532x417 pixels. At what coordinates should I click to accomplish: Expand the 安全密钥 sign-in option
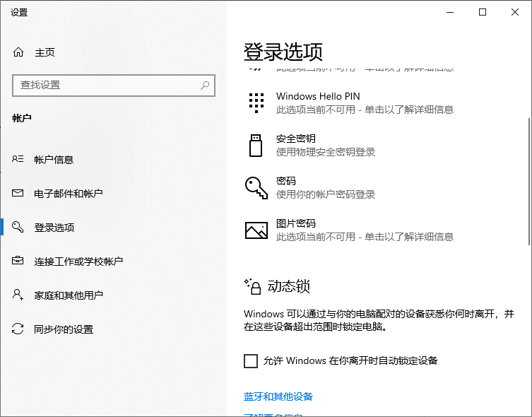(x=296, y=139)
